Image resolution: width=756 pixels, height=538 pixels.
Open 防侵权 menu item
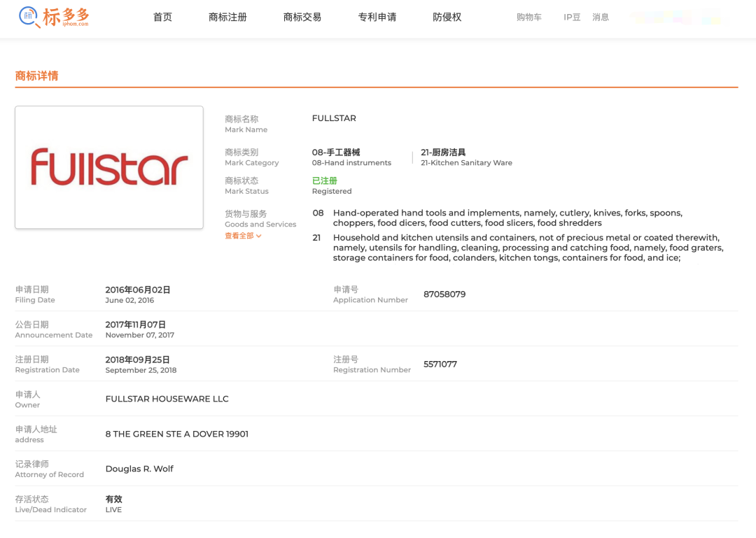(x=447, y=17)
